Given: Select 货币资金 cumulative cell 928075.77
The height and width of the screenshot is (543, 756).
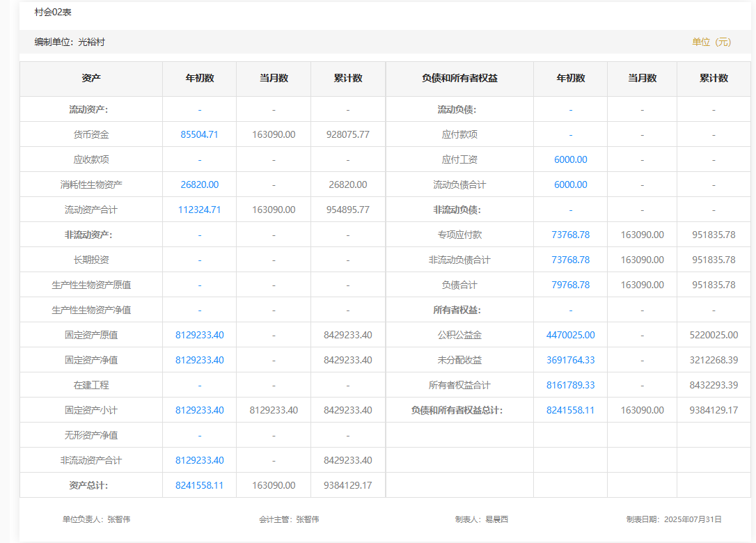Looking at the screenshot, I should pyautogui.click(x=347, y=134).
